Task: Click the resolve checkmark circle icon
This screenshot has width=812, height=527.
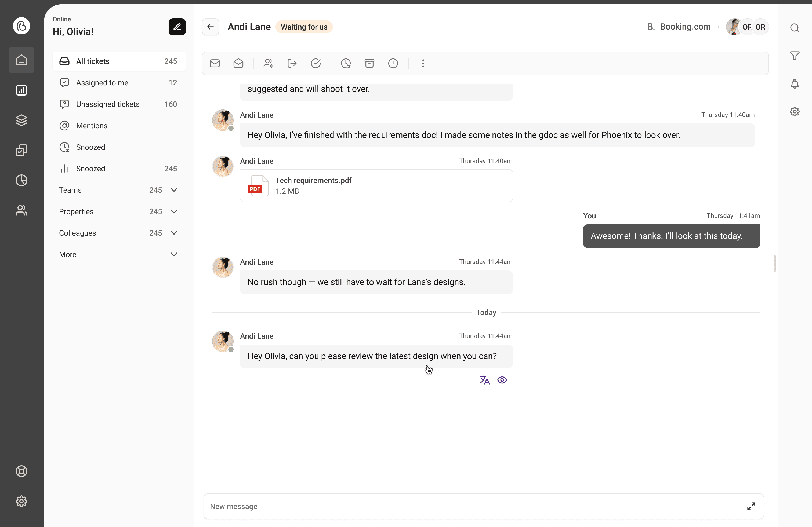Action: (316, 63)
